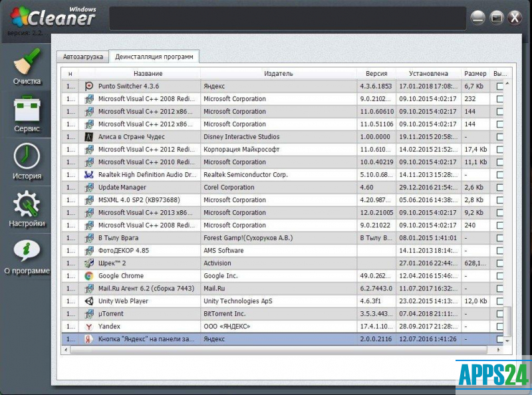Viewport: 532px width, 395px height.
Task: Sort by the Размер column header
Action: point(475,73)
